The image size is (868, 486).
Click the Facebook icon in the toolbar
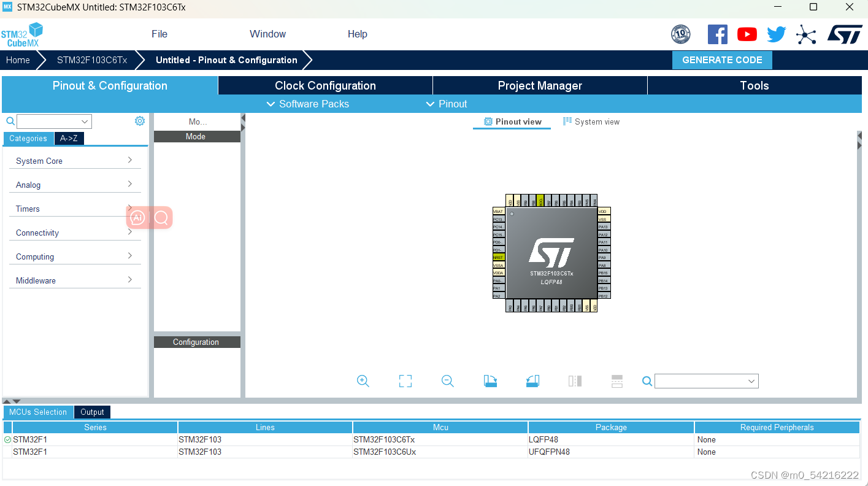point(717,34)
